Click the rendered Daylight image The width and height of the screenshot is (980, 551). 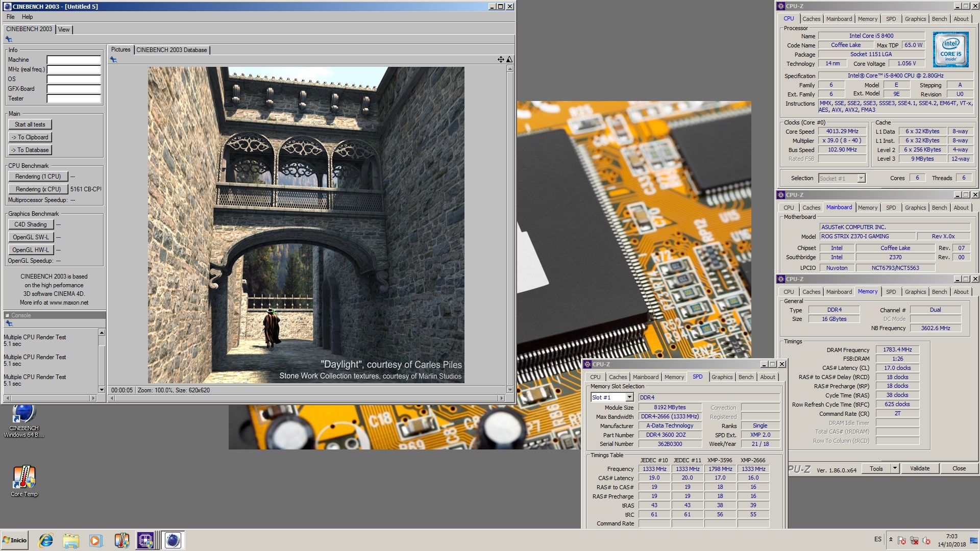(x=306, y=225)
